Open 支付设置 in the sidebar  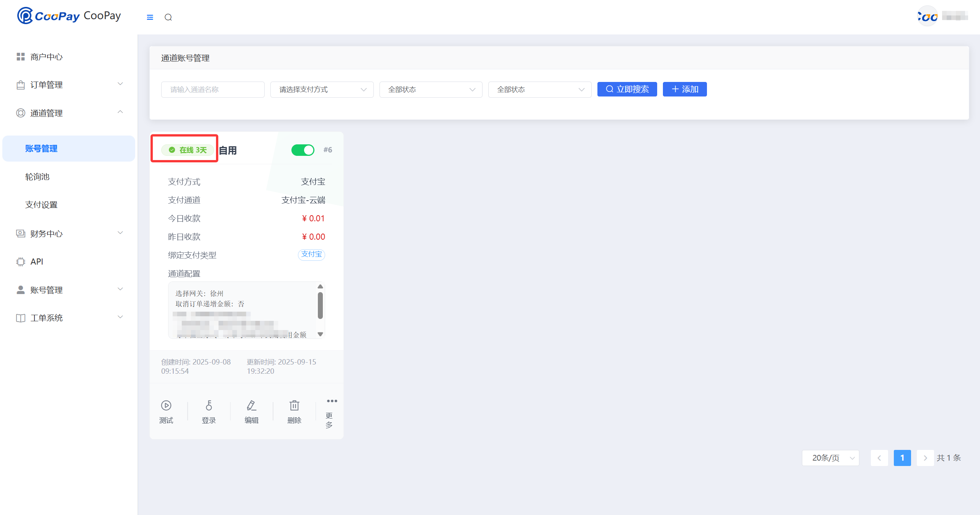coord(41,205)
